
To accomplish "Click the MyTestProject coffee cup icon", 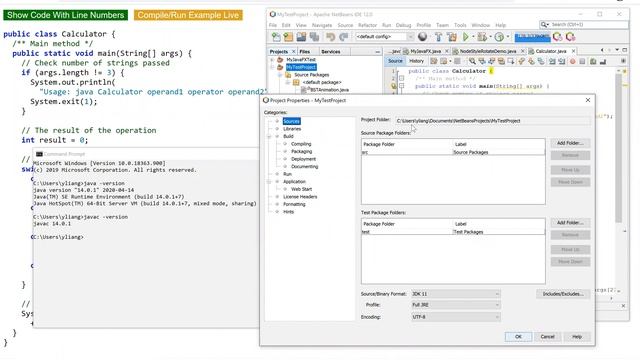I will pos(280,67).
